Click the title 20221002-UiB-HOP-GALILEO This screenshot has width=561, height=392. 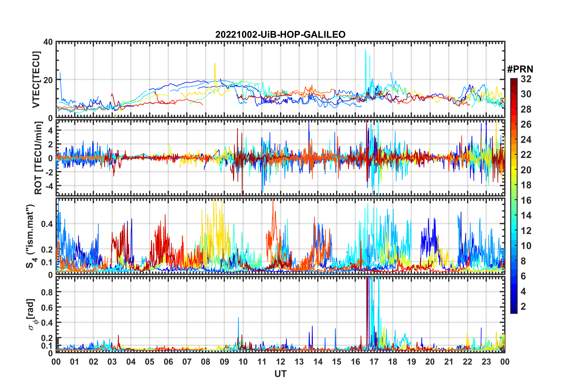pos(280,35)
